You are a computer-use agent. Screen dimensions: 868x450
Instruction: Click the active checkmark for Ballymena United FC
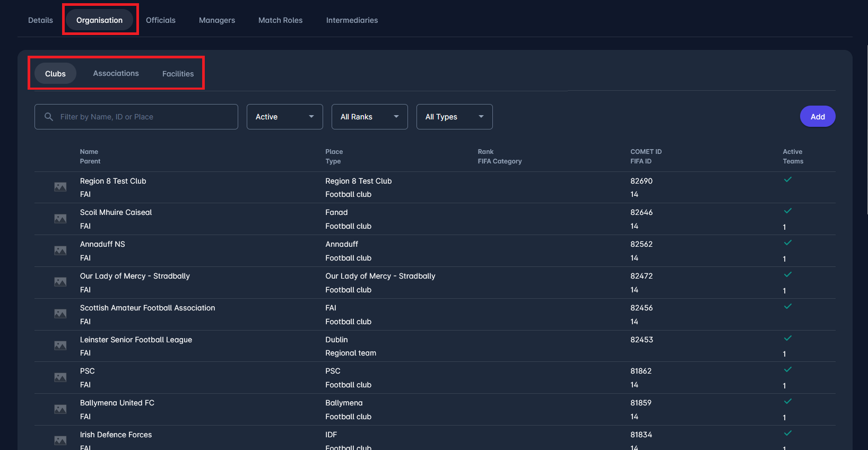pos(787,401)
